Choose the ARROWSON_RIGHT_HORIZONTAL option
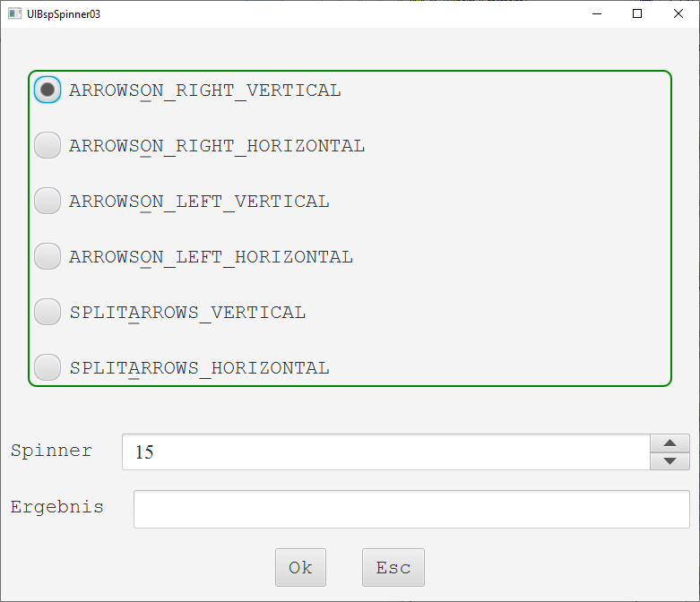 point(48,145)
